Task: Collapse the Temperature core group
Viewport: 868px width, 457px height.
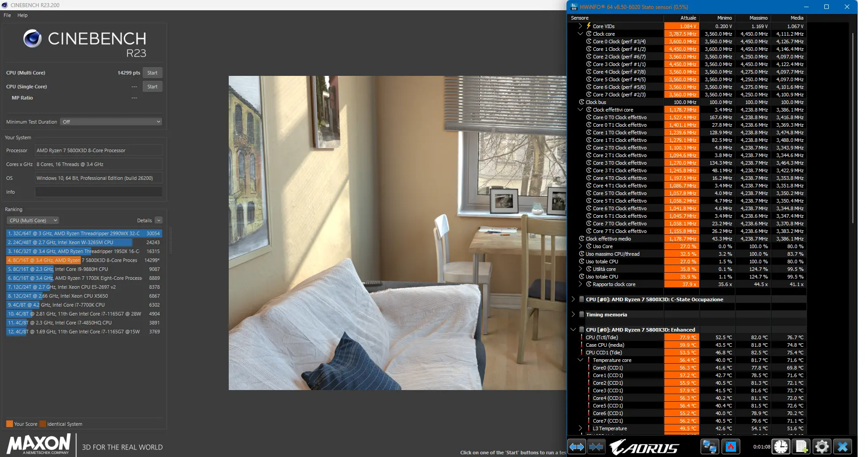Action: 580,360
